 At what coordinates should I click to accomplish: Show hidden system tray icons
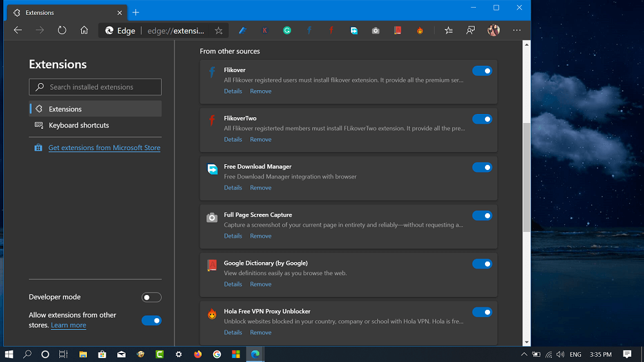[x=524, y=354]
